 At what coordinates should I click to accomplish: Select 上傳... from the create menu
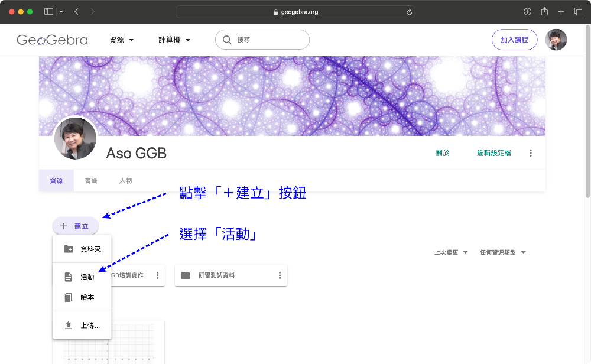(x=82, y=325)
